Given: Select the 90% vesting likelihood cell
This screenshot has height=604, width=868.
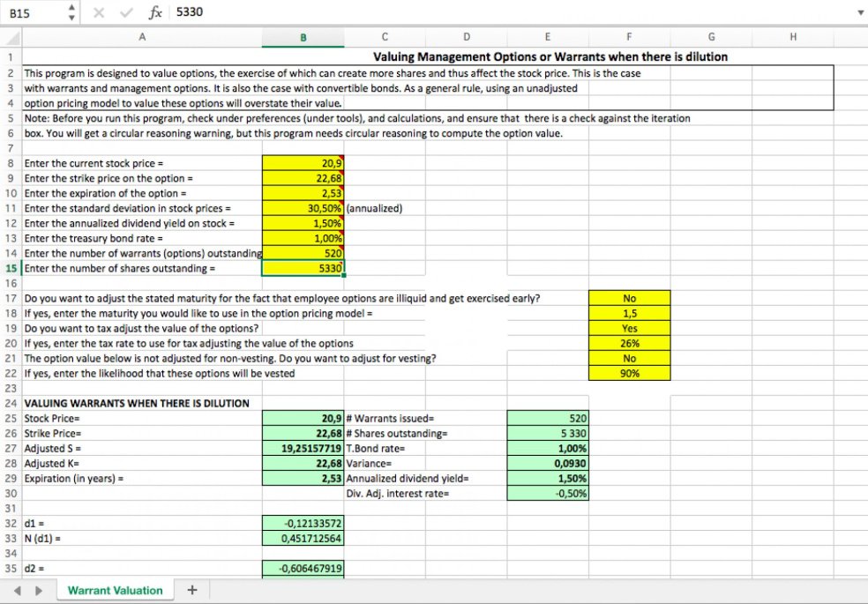Looking at the screenshot, I should point(628,373).
